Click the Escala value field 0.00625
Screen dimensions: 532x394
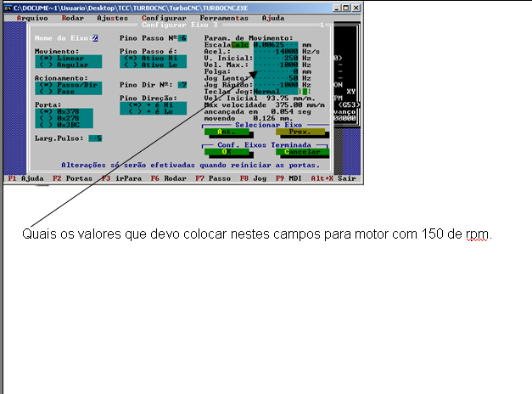pos(276,45)
